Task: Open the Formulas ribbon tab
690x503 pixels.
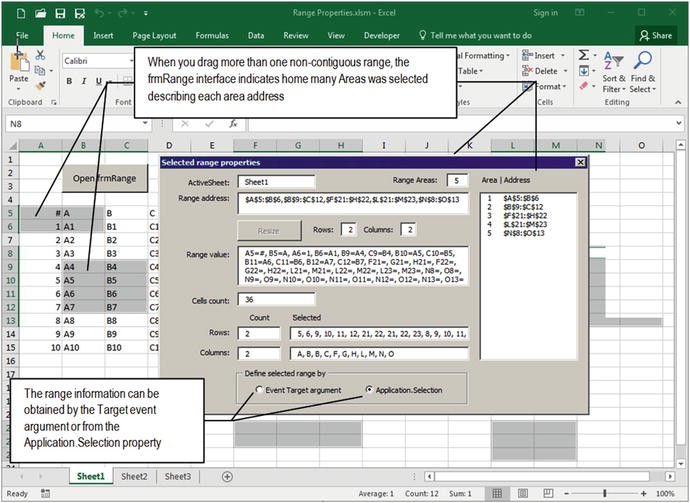Action: pyautogui.click(x=212, y=36)
